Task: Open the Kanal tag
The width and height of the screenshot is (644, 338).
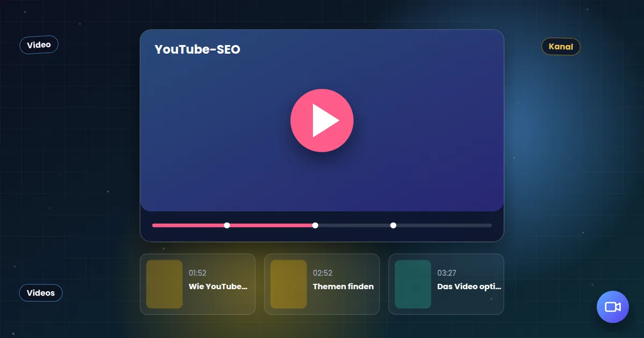Action: click(561, 47)
